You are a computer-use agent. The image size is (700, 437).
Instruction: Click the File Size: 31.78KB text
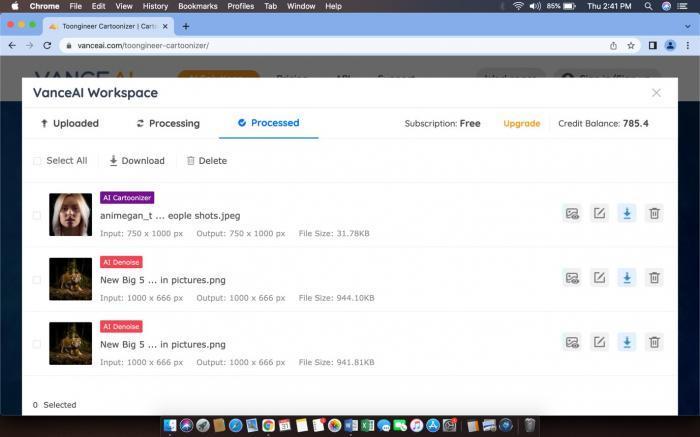(x=334, y=233)
